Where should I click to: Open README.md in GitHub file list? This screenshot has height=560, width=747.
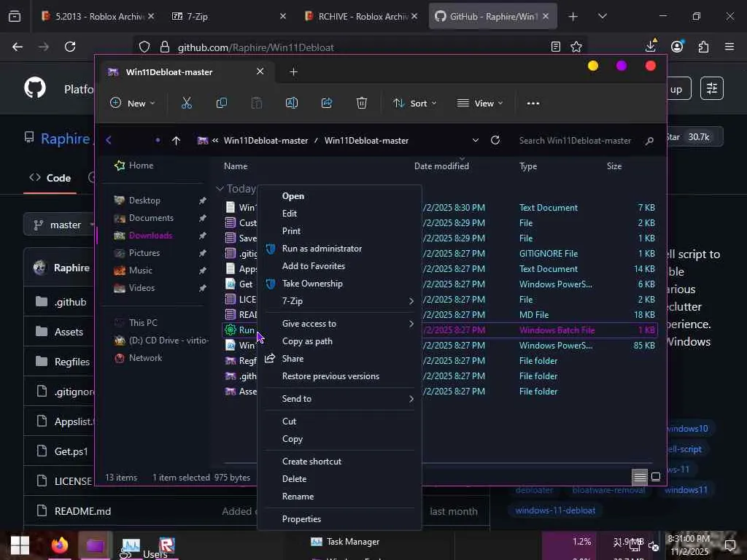[82, 511]
